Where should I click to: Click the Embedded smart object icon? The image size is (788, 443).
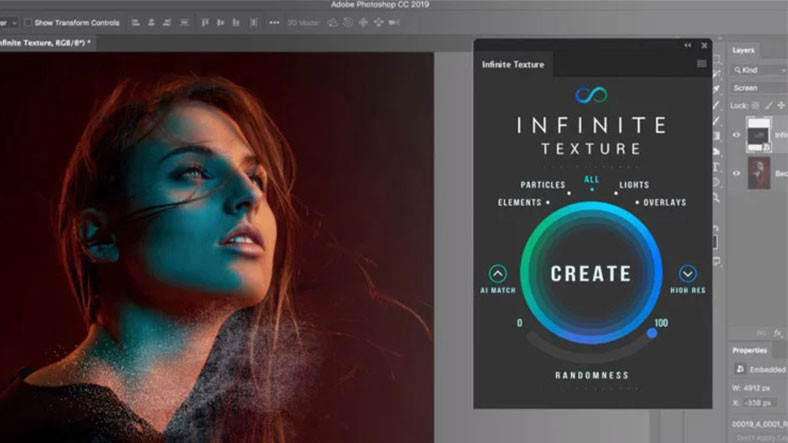740,369
